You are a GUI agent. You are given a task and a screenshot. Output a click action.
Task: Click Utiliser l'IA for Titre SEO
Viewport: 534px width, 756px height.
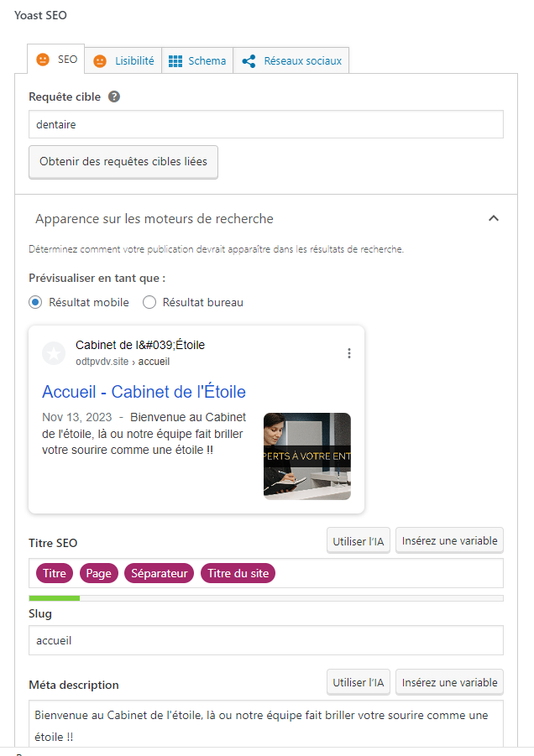click(359, 541)
